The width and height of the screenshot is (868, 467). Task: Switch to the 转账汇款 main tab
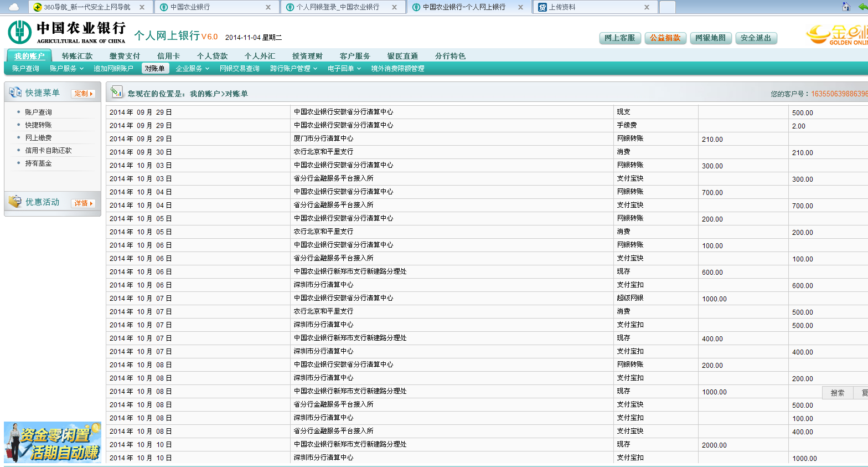tap(77, 56)
